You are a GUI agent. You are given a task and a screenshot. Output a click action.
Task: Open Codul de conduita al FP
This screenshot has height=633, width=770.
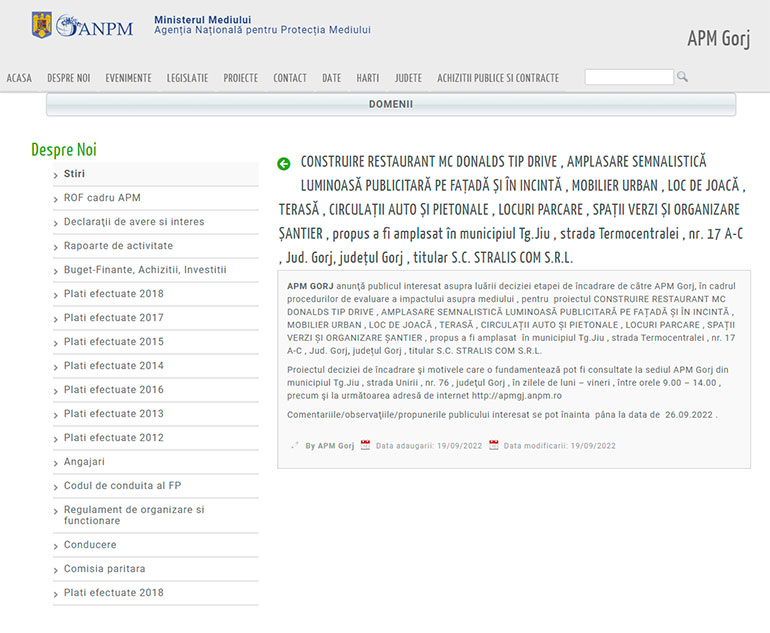tap(122, 486)
